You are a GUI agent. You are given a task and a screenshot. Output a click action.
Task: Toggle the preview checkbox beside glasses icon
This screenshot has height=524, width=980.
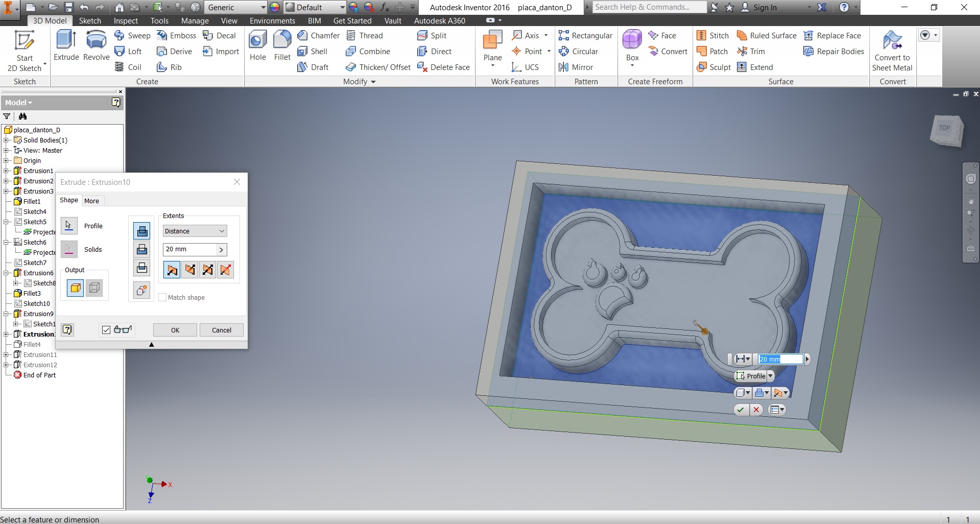pyautogui.click(x=106, y=330)
